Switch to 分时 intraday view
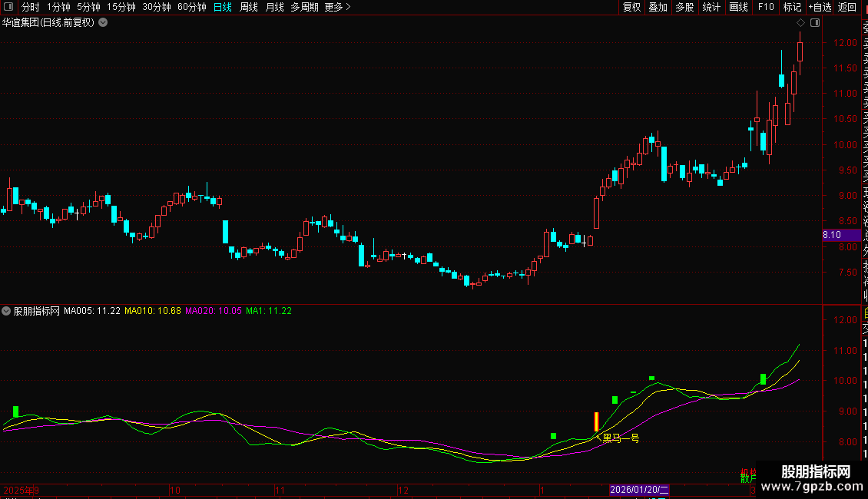The image size is (868, 499). (x=31, y=7)
